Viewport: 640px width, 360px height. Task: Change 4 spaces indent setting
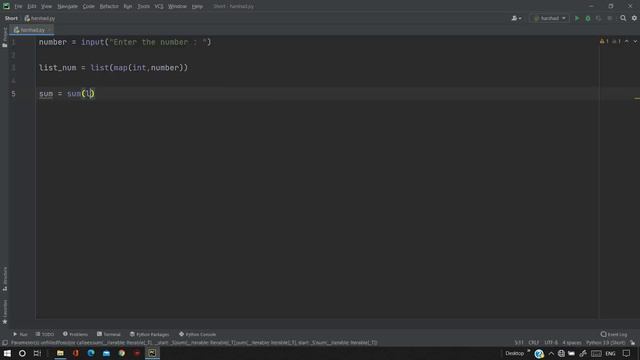571,342
